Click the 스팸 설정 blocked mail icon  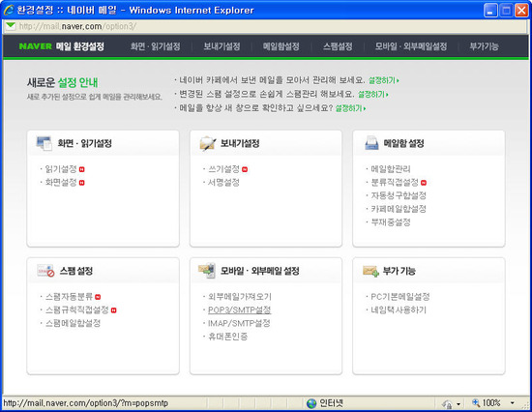45,271
